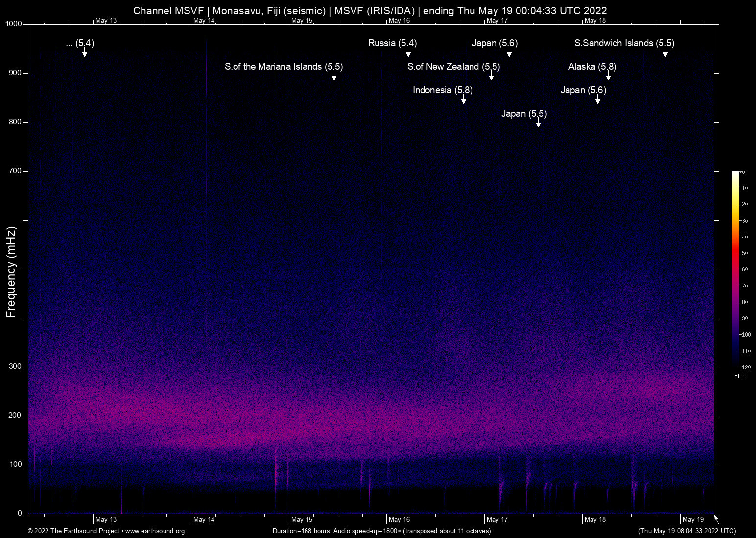The width and height of the screenshot is (756, 538).
Task: Click the S.of the Mariana Islands (5.5) annotation
Action: coord(284,67)
